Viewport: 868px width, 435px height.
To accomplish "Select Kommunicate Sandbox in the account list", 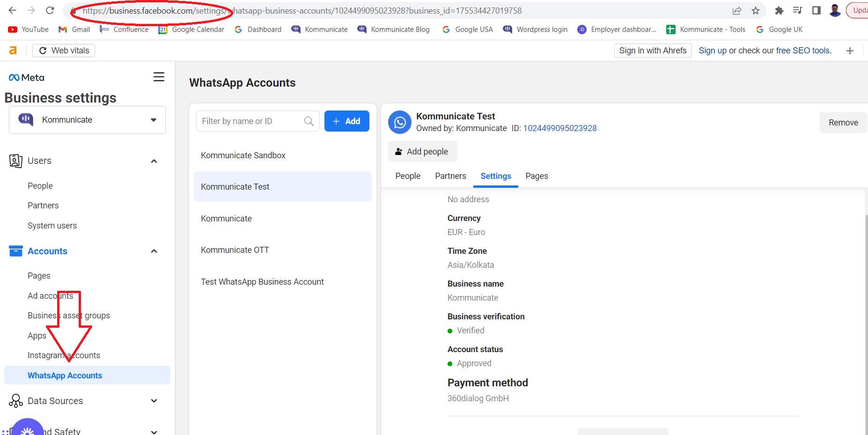I will (243, 155).
